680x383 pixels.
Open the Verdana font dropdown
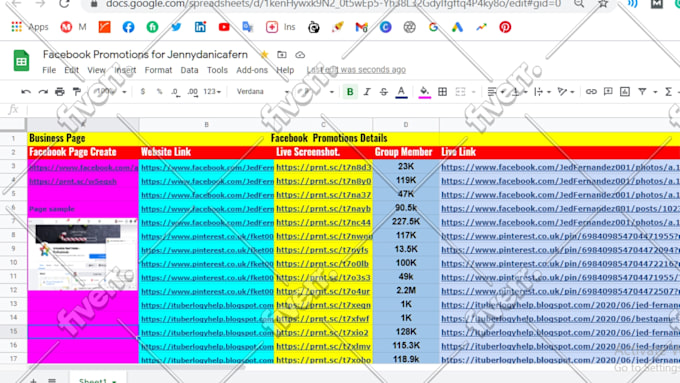tap(262, 92)
